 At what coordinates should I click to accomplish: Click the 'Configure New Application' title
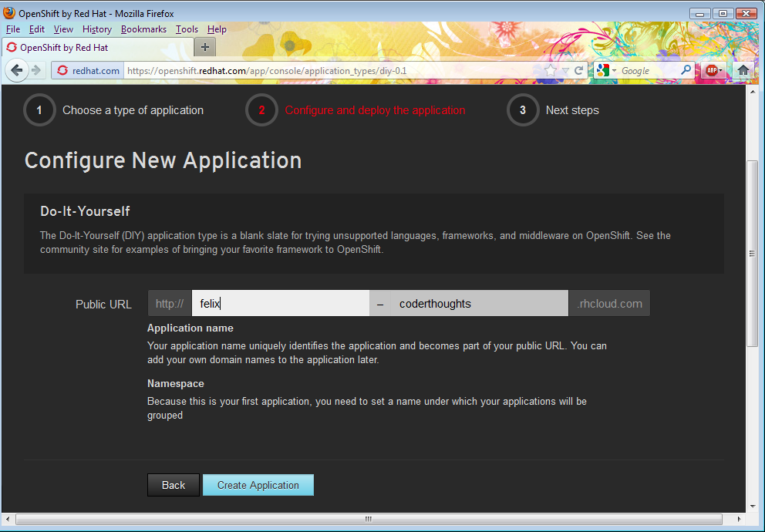tap(163, 160)
